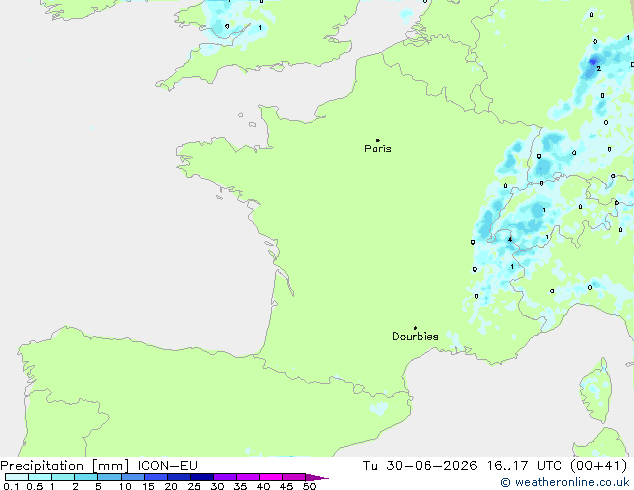
Task: Click the '4' precipitation value on the map
Action: [x=510, y=239]
